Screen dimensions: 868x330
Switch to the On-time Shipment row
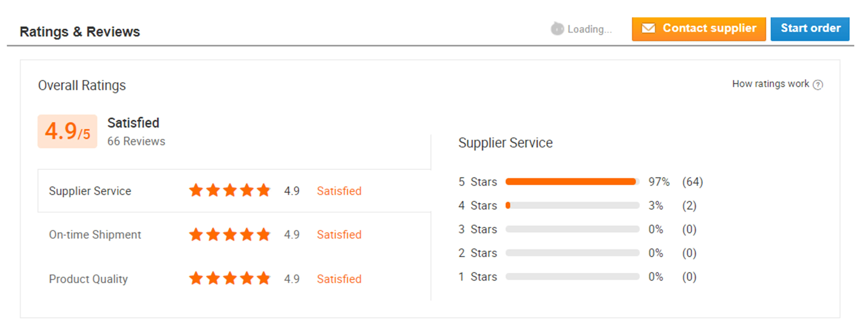(95, 234)
